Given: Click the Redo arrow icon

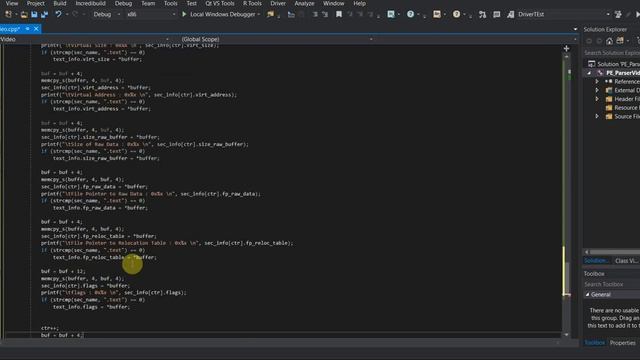Looking at the screenshot, I should (x=75, y=14).
